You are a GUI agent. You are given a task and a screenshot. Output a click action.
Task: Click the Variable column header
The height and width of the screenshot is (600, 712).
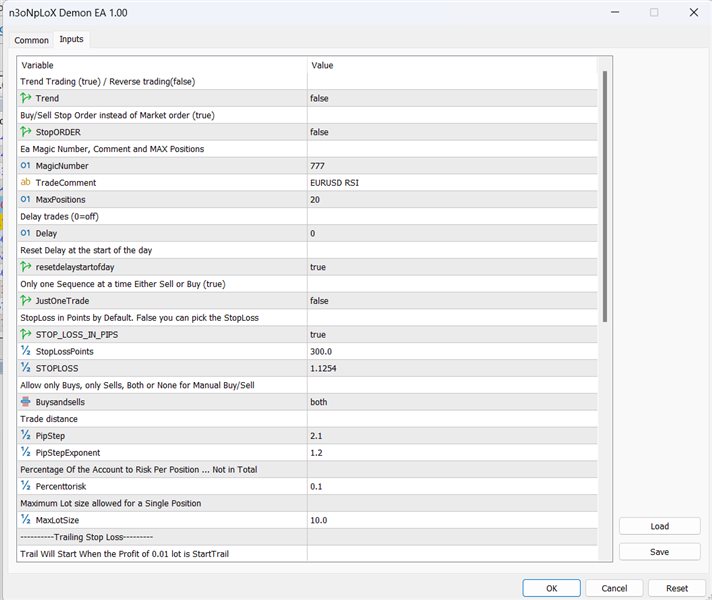[162, 65]
